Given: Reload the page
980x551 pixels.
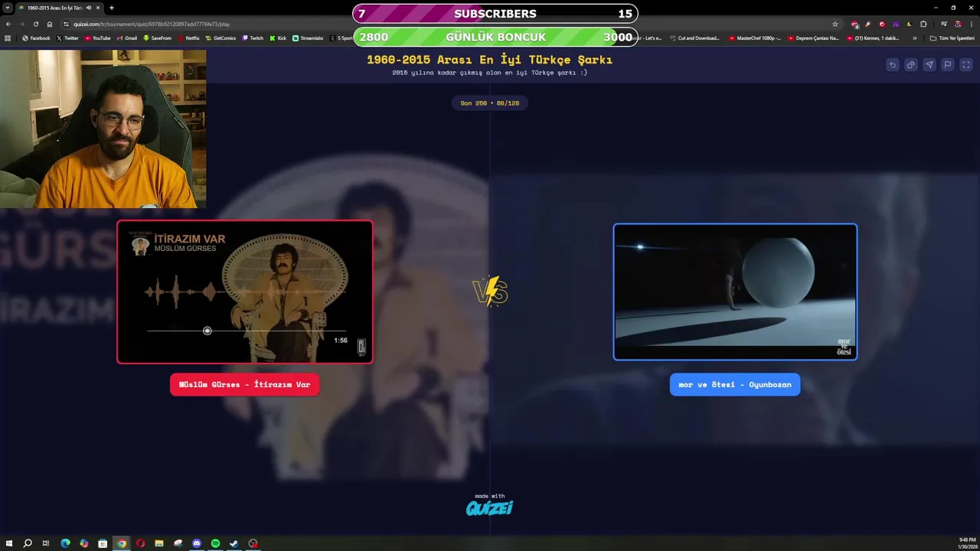Looking at the screenshot, I should tap(35, 24).
